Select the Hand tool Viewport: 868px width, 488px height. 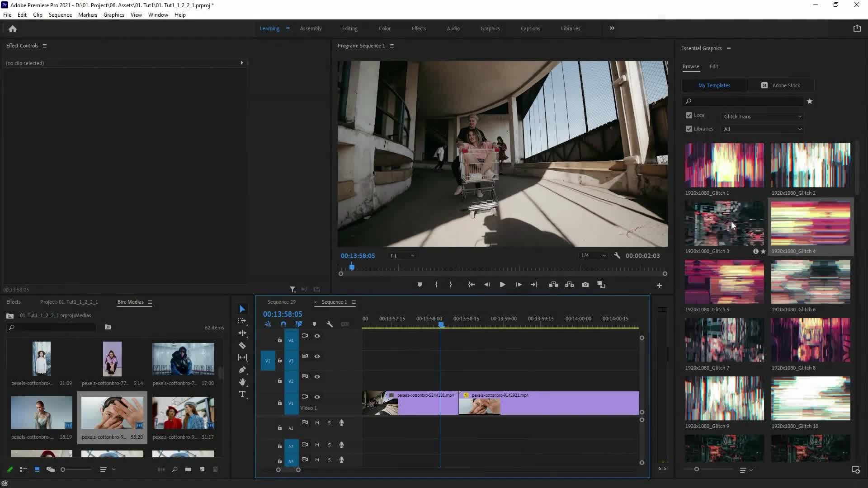242,382
